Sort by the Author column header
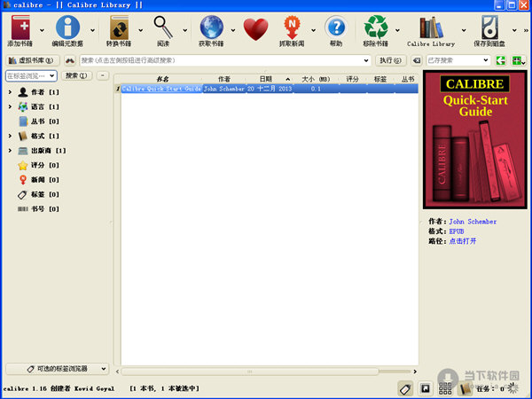 coord(224,79)
